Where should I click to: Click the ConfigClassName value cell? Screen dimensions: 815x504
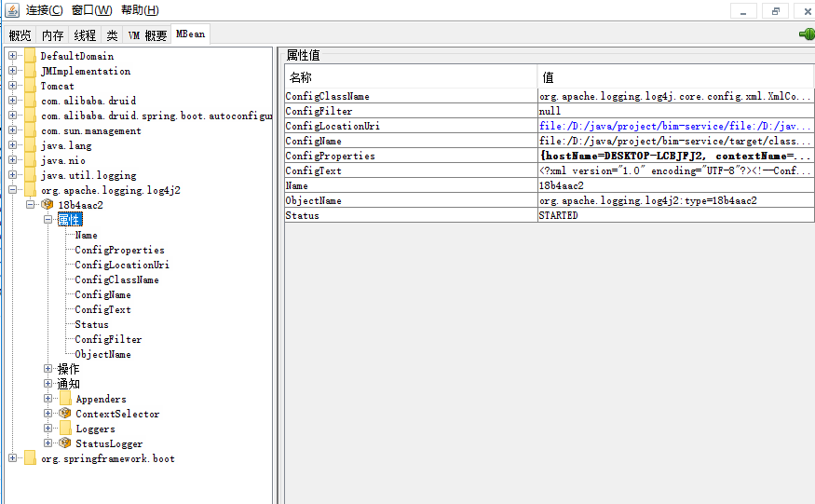(x=675, y=96)
